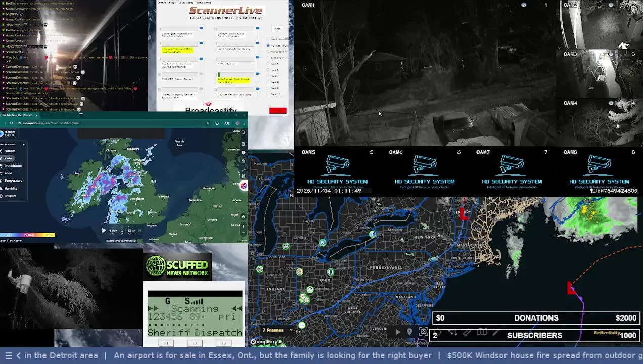
Task: Click Zoom Earth locate-me icon
Action: [x=243, y=216]
